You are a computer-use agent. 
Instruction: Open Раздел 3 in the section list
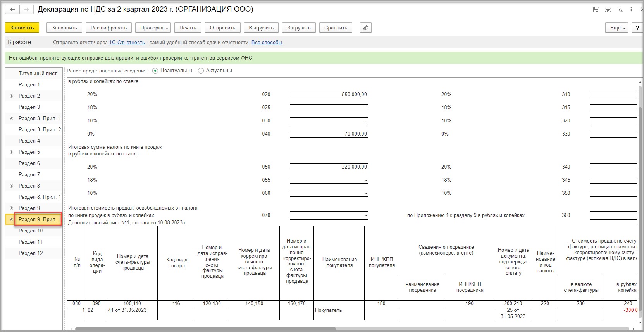29,107
